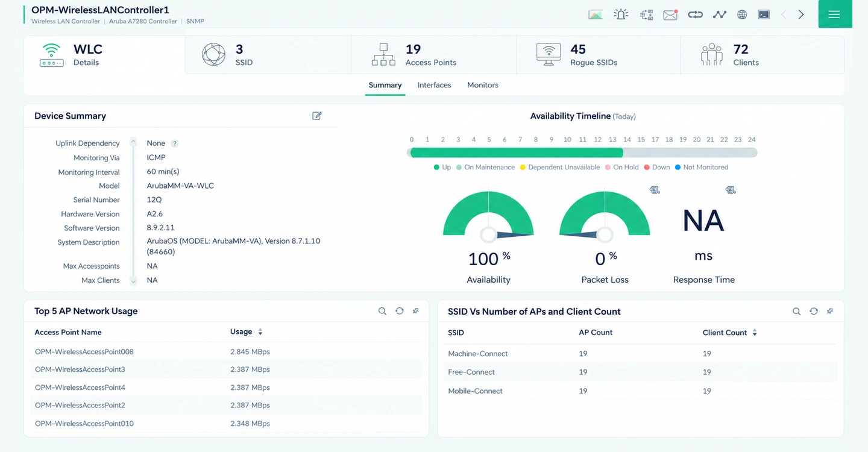Click the envelope notification icon
The width and height of the screenshot is (868, 452).
tap(670, 14)
